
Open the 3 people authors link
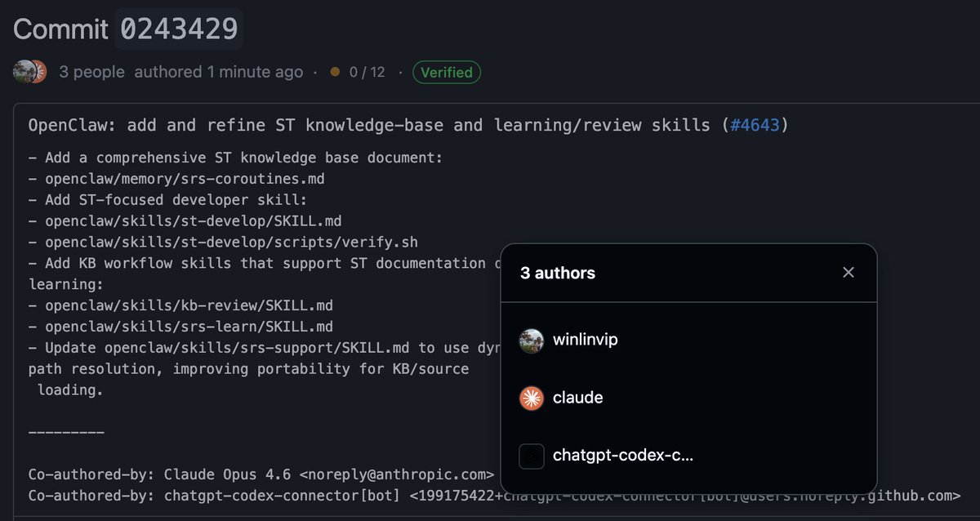click(x=91, y=72)
